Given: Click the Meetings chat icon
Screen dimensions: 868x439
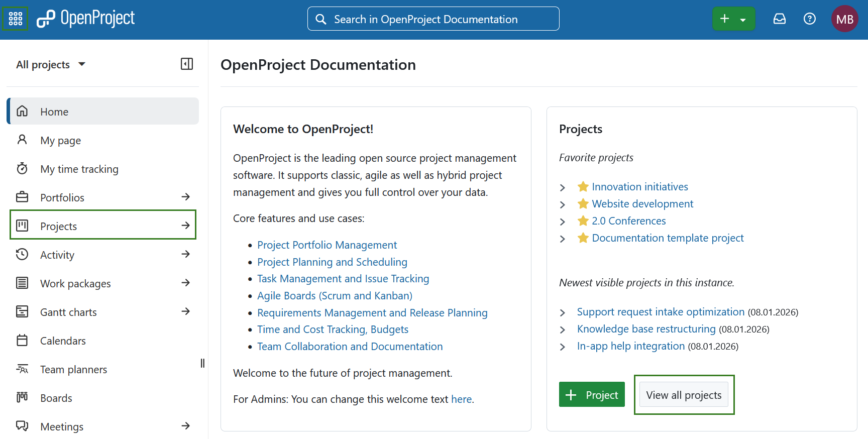Looking at the screenshot, I should (22, 426).
